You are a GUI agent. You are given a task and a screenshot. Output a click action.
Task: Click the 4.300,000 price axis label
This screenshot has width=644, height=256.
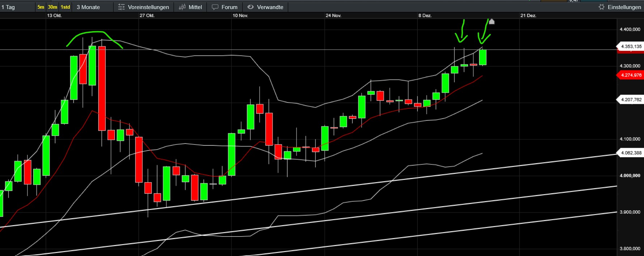point(630,66)
